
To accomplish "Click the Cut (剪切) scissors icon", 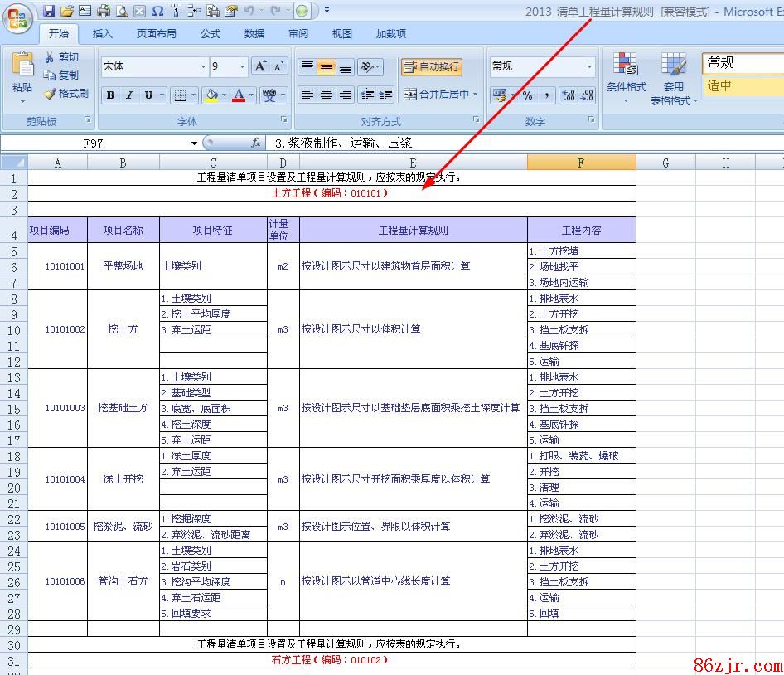I will 50,57.
